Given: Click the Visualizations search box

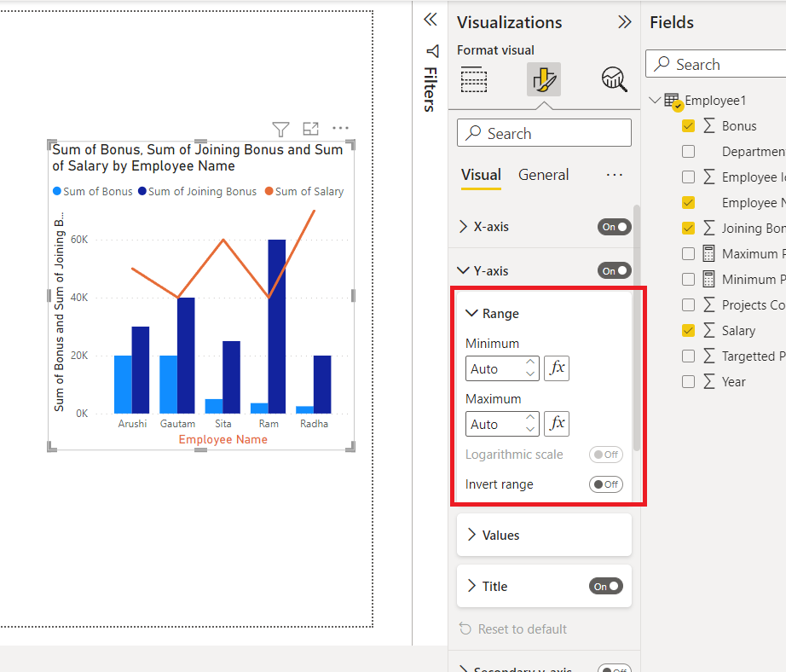Looking at the screenshot, I should (x=544, y=133).
